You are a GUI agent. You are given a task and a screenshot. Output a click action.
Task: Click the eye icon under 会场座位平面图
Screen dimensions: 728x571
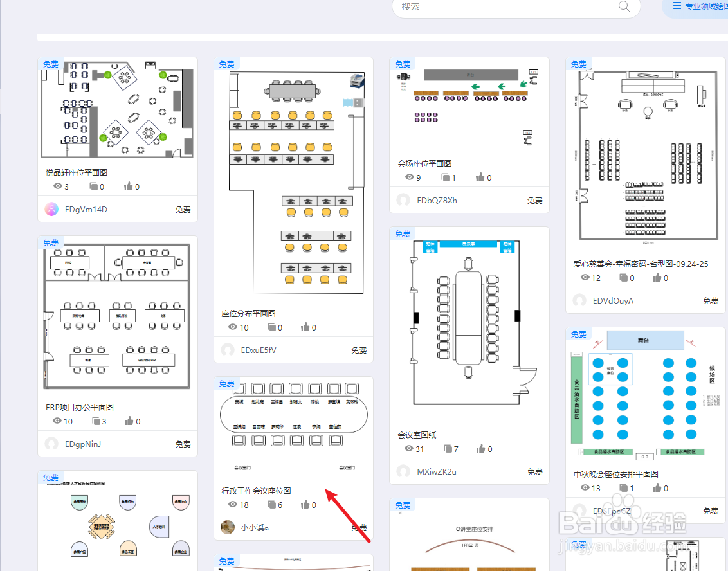[410, 177]
